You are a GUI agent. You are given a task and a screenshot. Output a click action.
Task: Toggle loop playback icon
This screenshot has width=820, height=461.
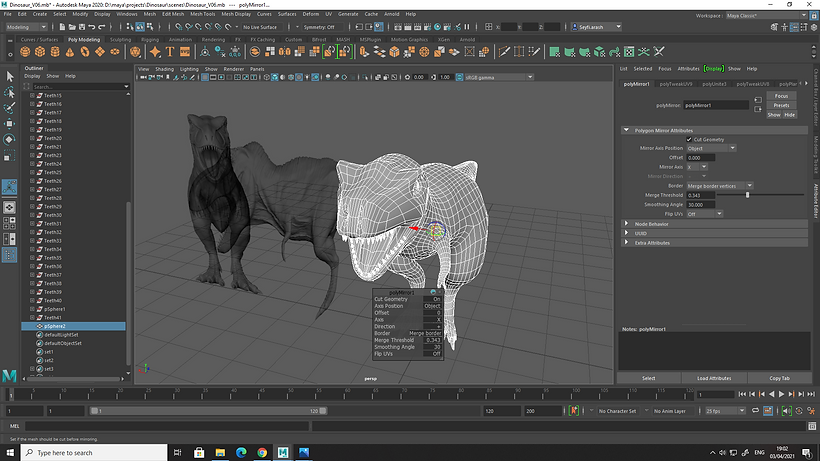click(755, 411)
